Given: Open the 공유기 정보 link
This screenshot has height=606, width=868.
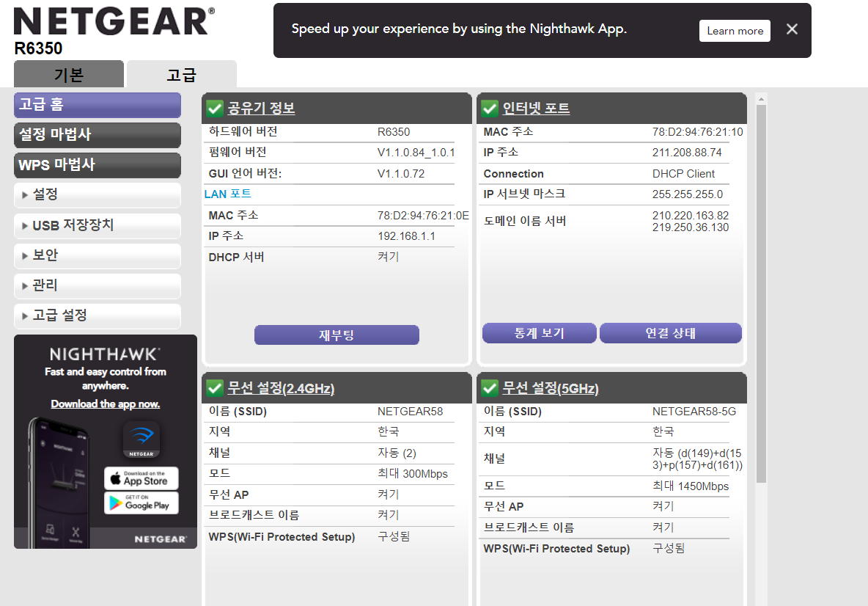Looking at the screenshot, I should [261, 108].
